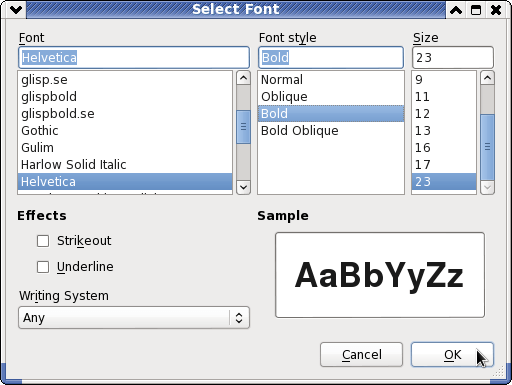This screenshot has width=512, height=385.
Task: Maximize the Select Font window
Action: click(x=476, y=10)
